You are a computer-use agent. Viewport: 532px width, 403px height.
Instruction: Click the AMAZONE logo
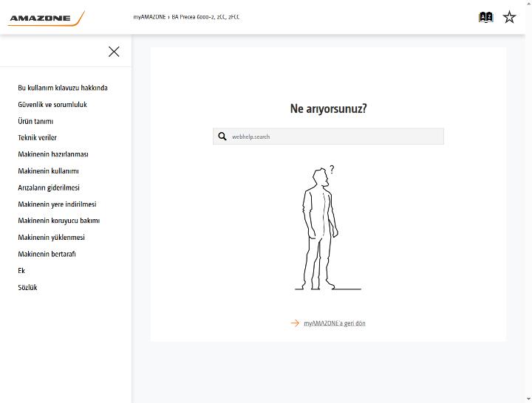pyautogui.click(x=46, y=18)
